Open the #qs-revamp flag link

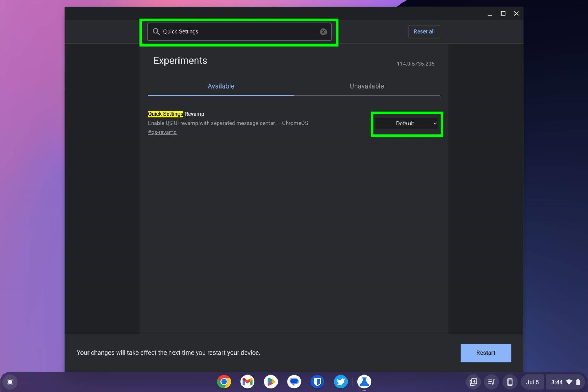click(x=162, y=132)
